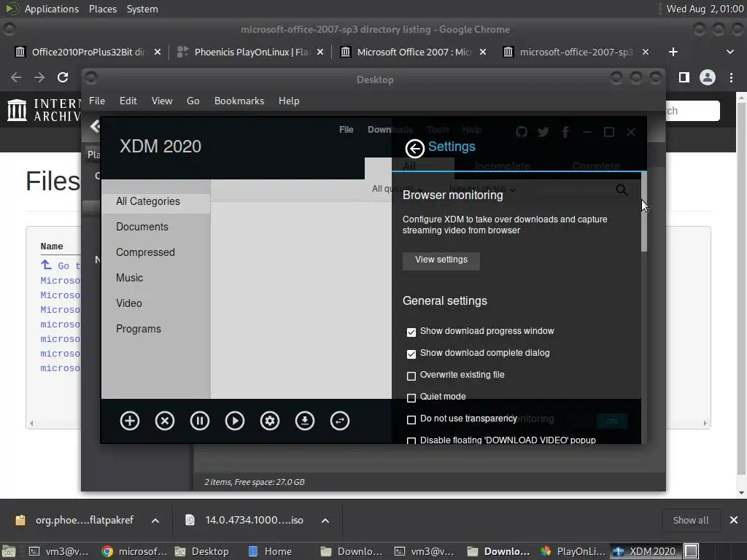Viewport: 747px width, 560px height.
Task: Switch to PlayOnLinux taskbar window
Action: (573, 551)
